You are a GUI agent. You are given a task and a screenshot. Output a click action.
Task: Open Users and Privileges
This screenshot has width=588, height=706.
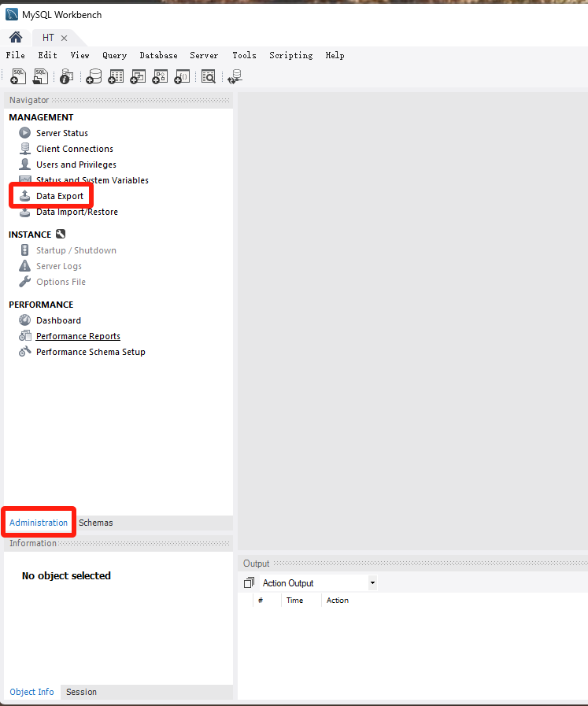[x=76, y=164]
